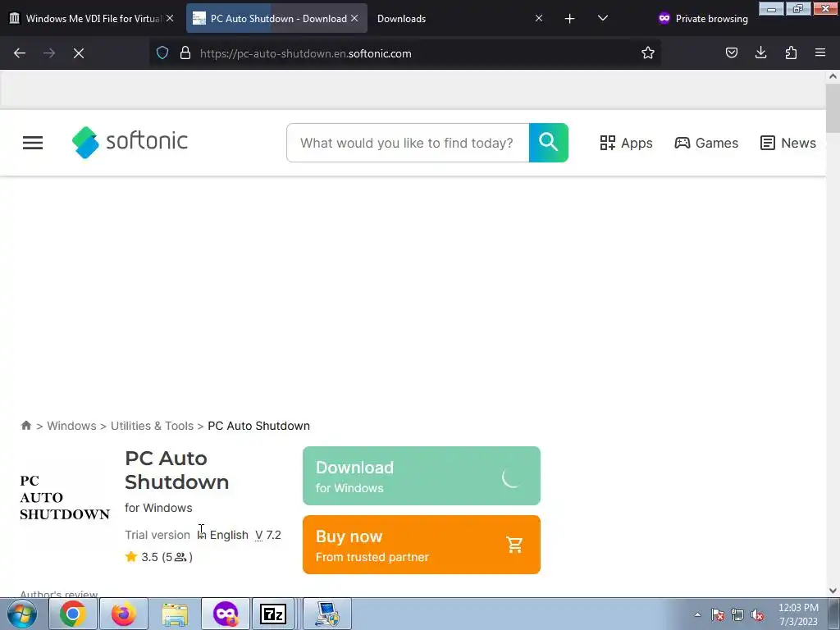Go back to the previous page
Viewport: 840px width, 630px height.
point(20,53)
